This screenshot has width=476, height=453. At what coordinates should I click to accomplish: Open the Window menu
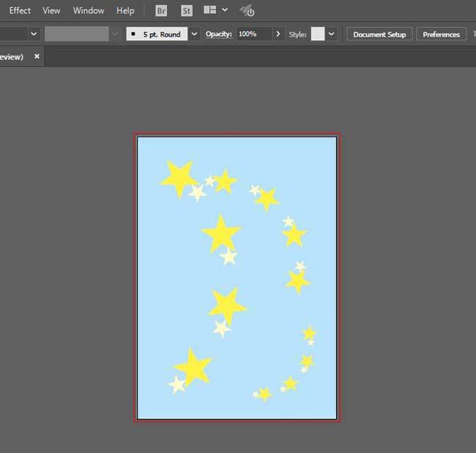pyautogui.click(x=89, y=11)
